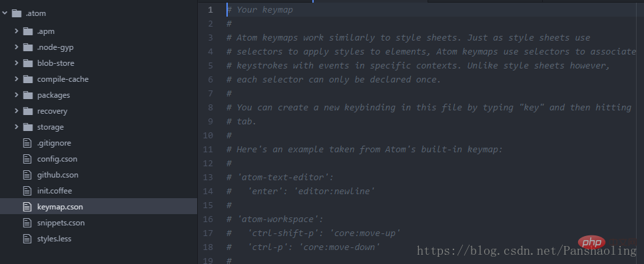Screen dimensions: 644x264
Task: Click the .atom root folder icon
Action: coord(17,13)
